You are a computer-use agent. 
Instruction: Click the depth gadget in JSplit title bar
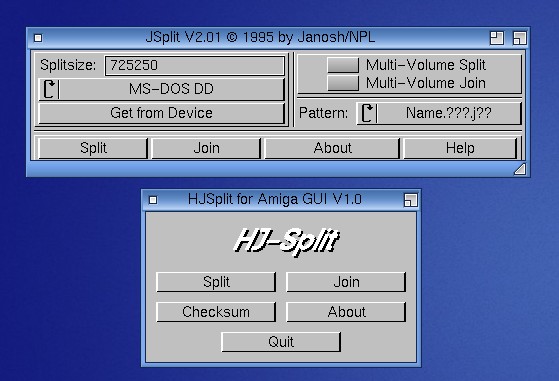click(519, 38)
